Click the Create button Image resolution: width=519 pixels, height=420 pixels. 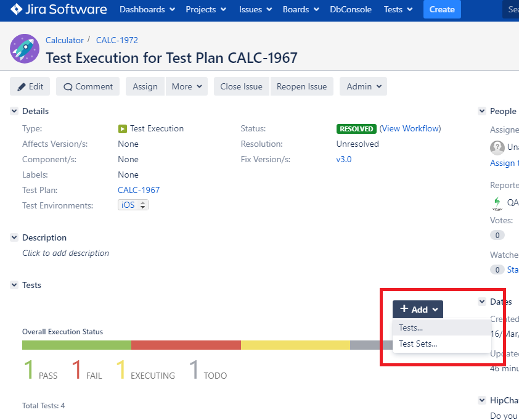click(442, 9)
